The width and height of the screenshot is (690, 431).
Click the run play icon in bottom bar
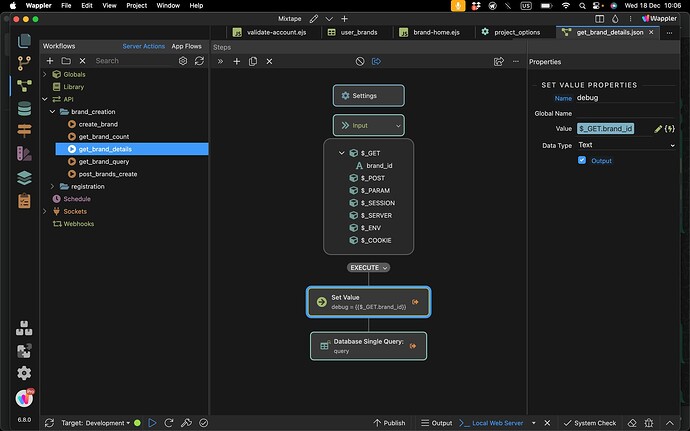(152, 423)
